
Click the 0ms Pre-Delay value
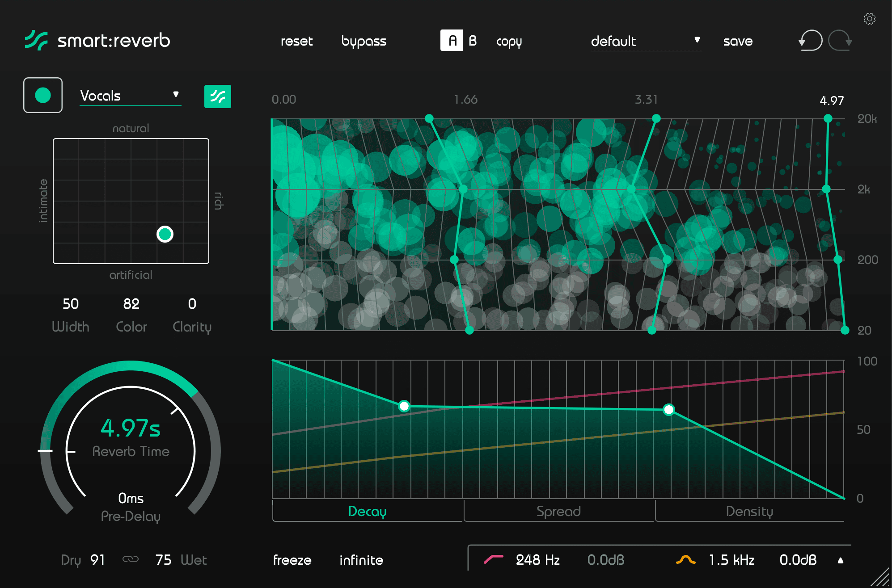coord(131,498)
